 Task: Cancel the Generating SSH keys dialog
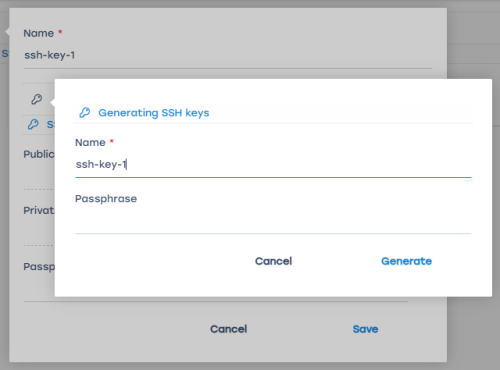[x=274, y=261]
